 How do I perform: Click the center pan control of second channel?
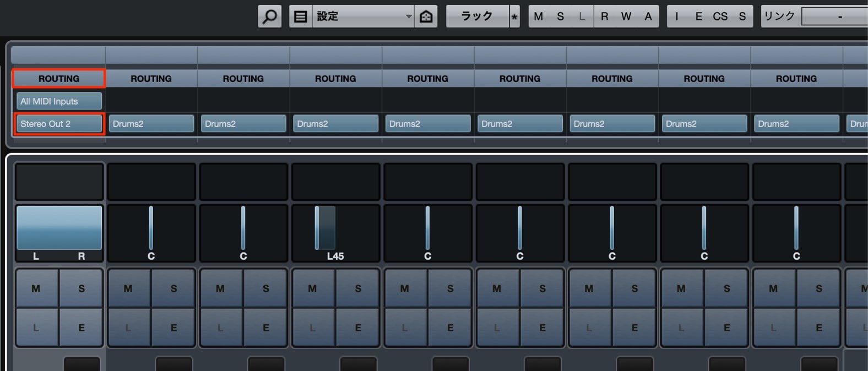[151, 233]
